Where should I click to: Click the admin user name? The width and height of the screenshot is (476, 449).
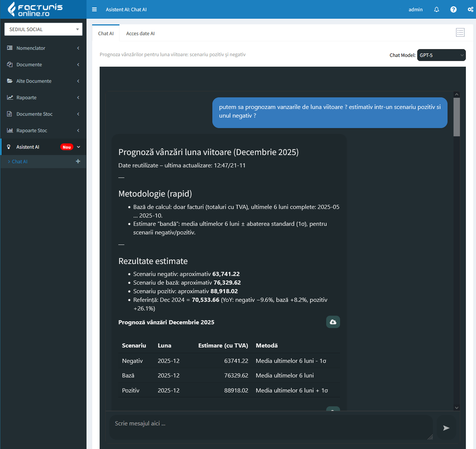coord(415,9)
